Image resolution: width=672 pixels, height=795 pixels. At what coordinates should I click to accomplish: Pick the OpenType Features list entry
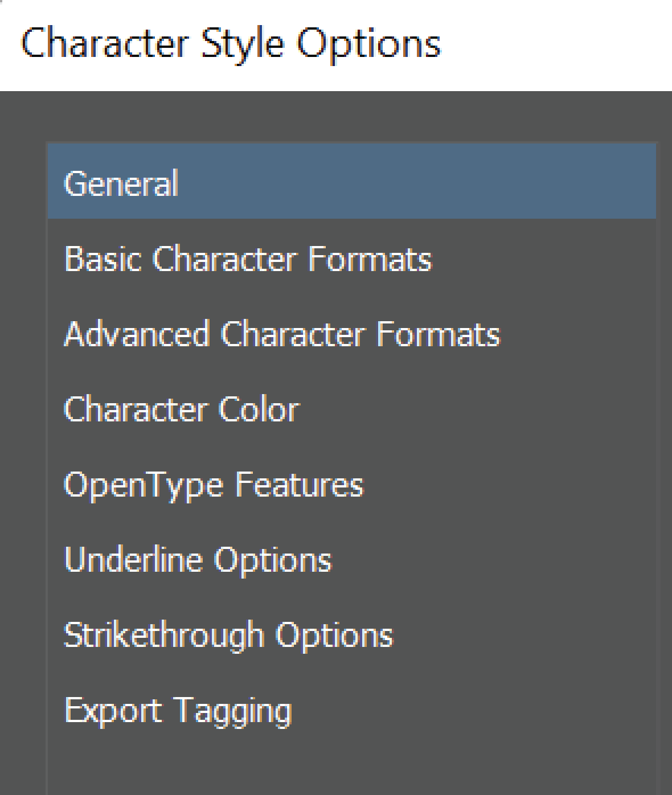pos(213,485)
